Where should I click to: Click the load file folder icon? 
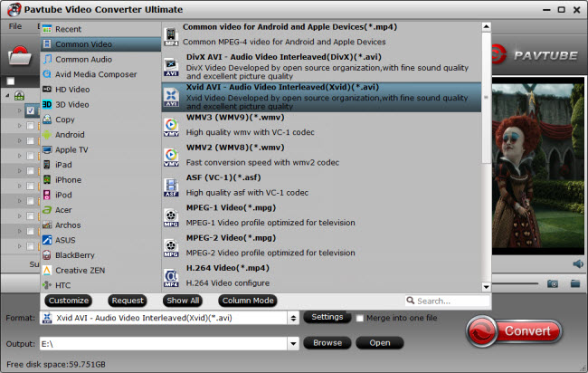pyautogui.click(x=20, y=55)
